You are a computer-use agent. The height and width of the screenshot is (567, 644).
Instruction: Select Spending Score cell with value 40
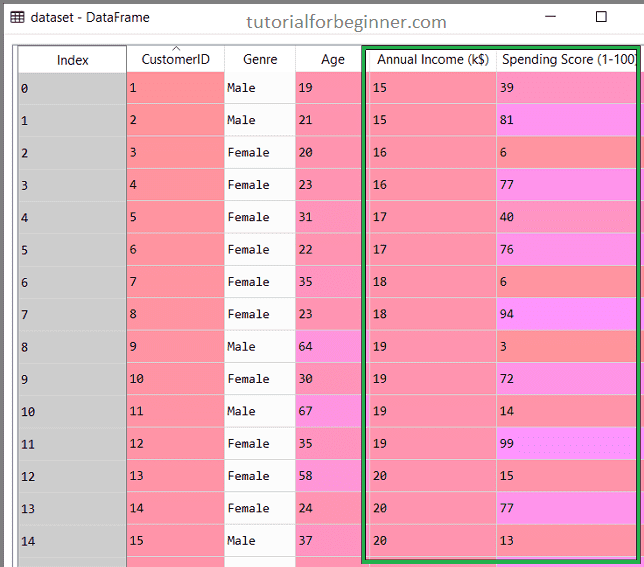point(566,217)
